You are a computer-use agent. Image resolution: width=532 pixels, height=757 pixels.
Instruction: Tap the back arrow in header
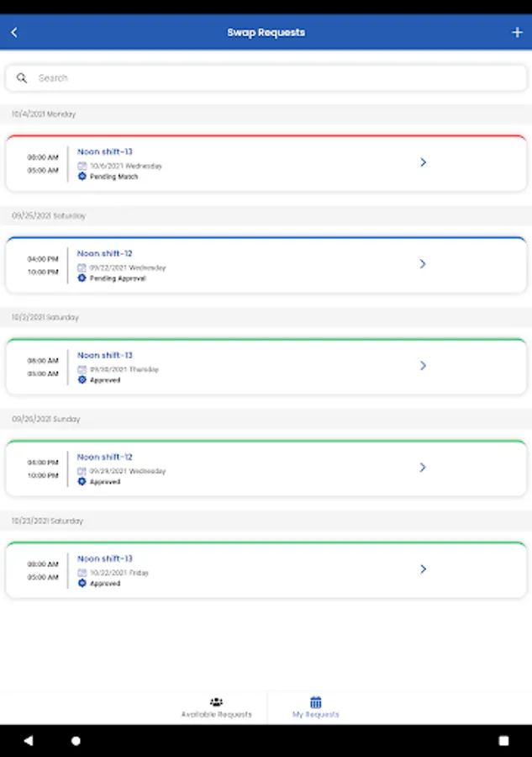click(14, 33)
